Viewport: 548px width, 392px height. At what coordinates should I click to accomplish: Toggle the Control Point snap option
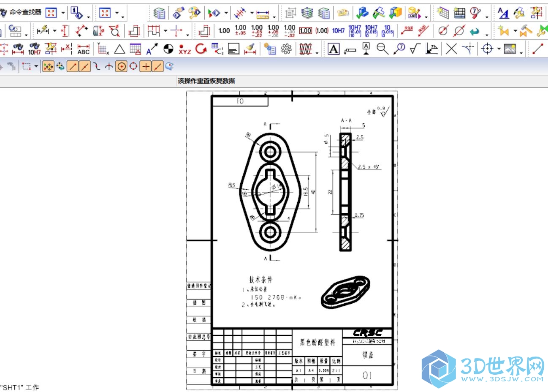pyautogui.click(x=97, y=66)
